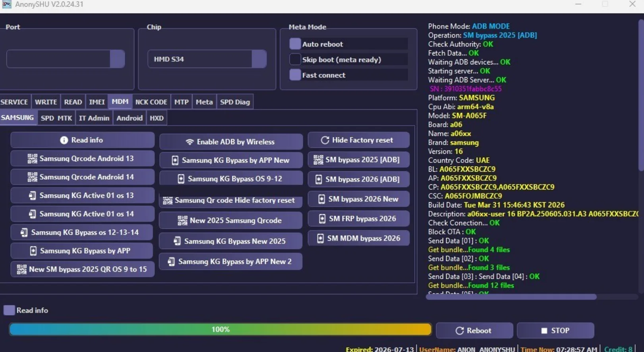The width and height of the screenshot is (644, 352).
Task: Click the STOP button
Action: pos(555,331)
